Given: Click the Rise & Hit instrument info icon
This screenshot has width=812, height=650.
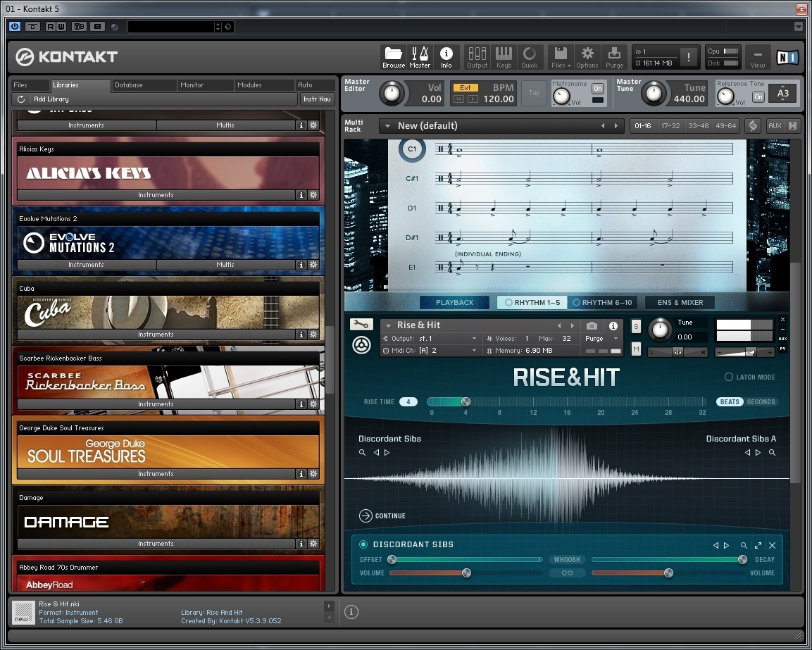Looking at the screenshot, I should click(613, 326).
